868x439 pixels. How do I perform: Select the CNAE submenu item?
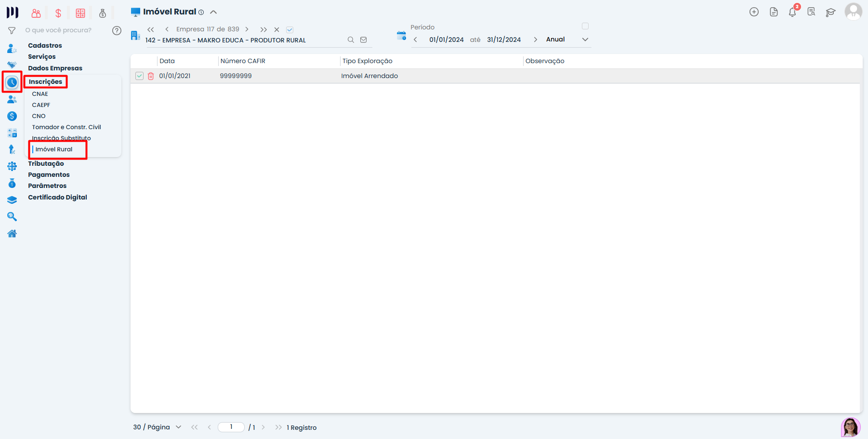coord(40,94)
